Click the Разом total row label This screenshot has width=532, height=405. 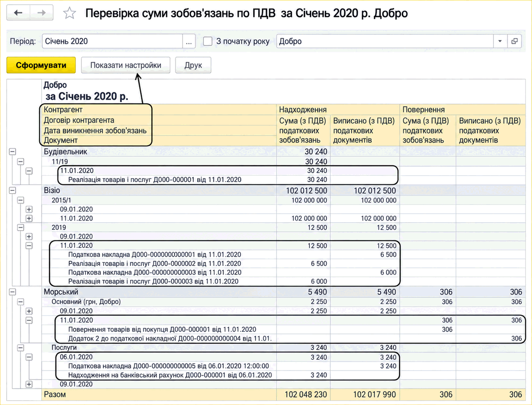coord(55,394)
